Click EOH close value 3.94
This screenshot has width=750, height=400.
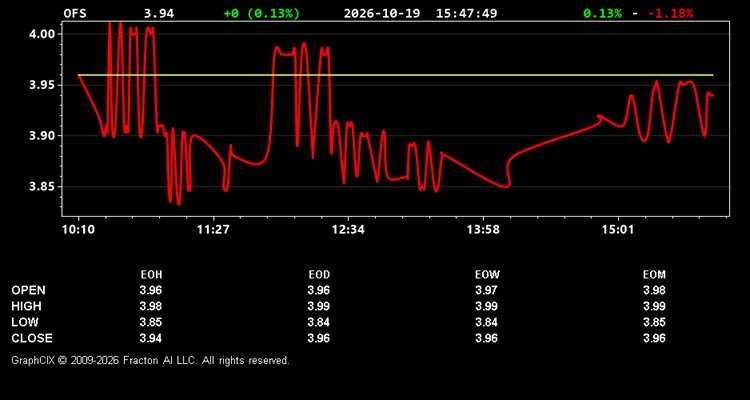pos(151,338)
